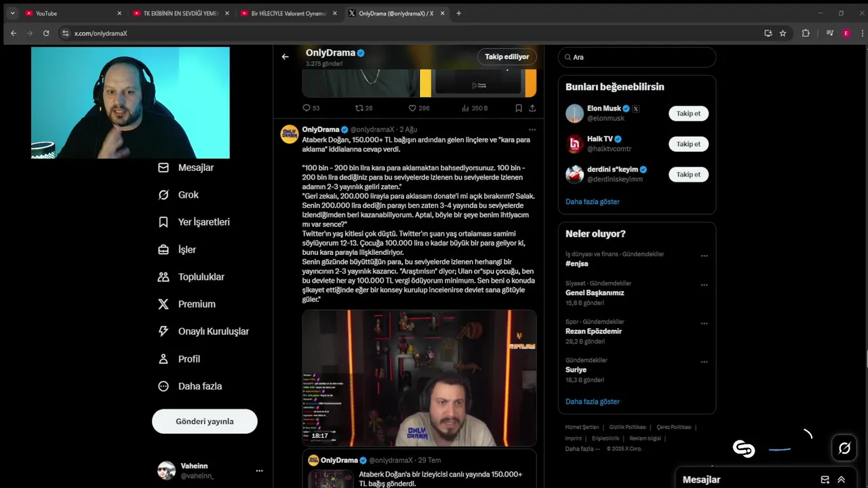Screen dimensions: 868x488
Task: Open options for Genel Başkanımız trend
Action: pos(704,285)
